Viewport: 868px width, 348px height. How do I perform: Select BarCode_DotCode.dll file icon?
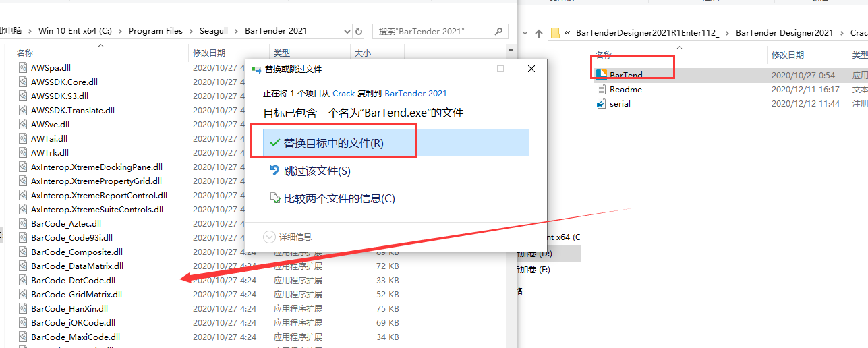pyautogui.click(x=24, y=280)
